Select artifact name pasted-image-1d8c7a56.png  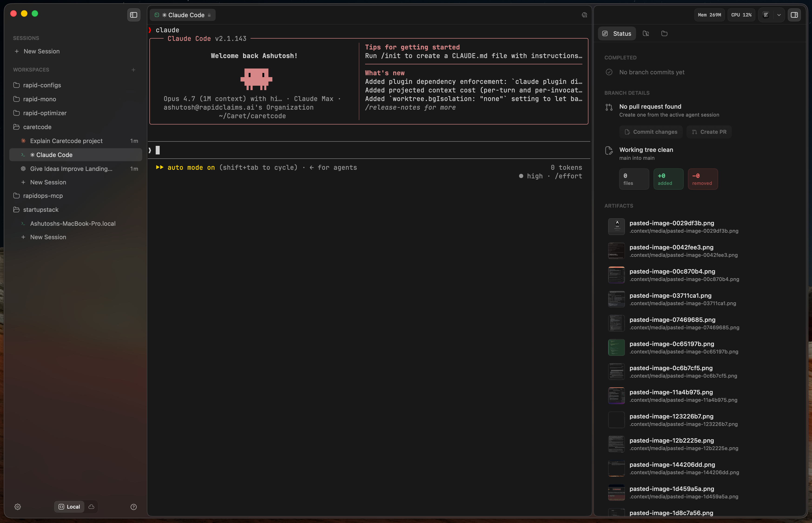coord(671,513)
